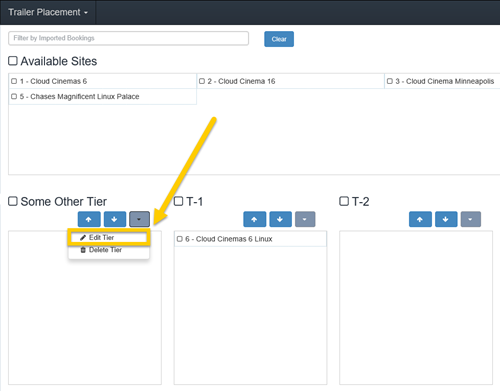Click the 1 - Cloud Cinemas 6 label
Viewport: 500px width, 391px height.
coord(53,81)
